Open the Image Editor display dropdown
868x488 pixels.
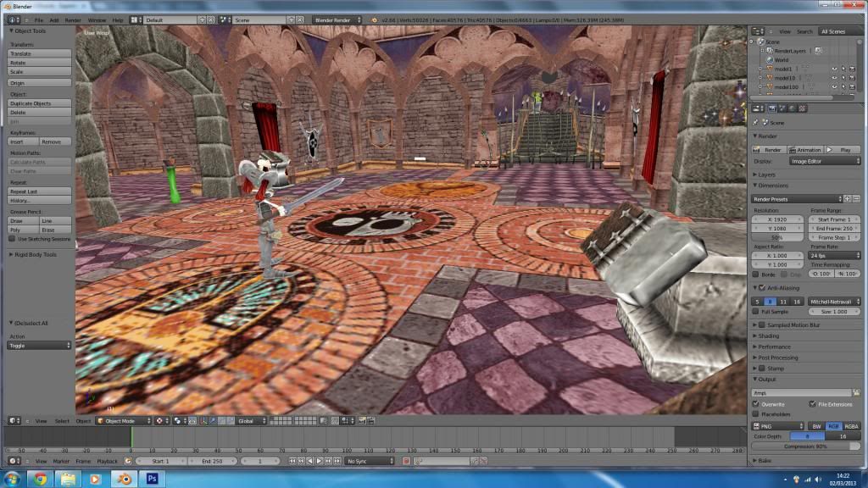coord(825,161)
